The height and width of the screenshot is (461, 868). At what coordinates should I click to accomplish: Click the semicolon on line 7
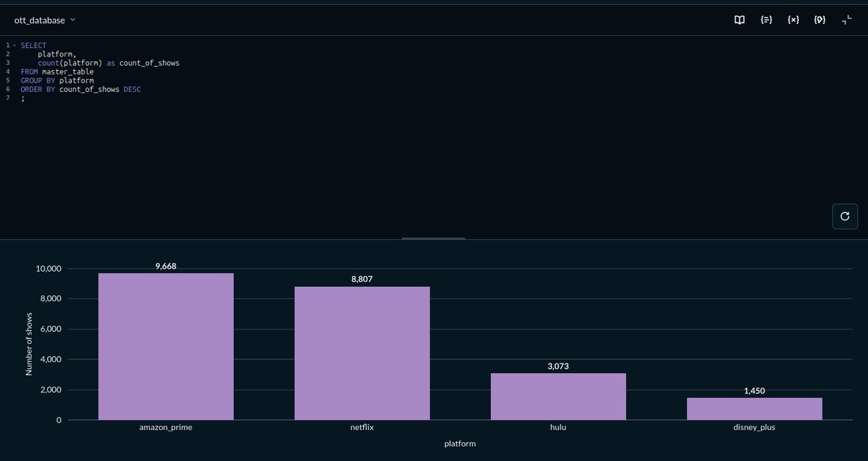(22, 98)
